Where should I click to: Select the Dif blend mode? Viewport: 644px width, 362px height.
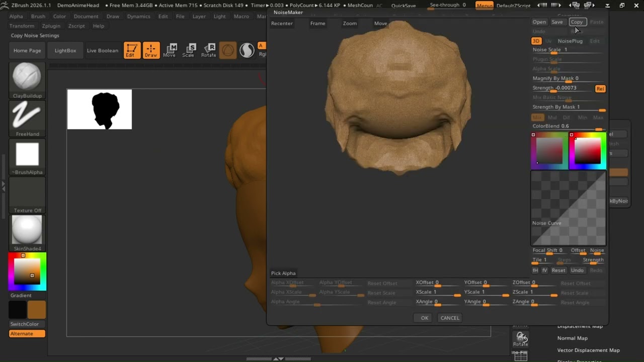pyautogui.click(x=567, y=117)
